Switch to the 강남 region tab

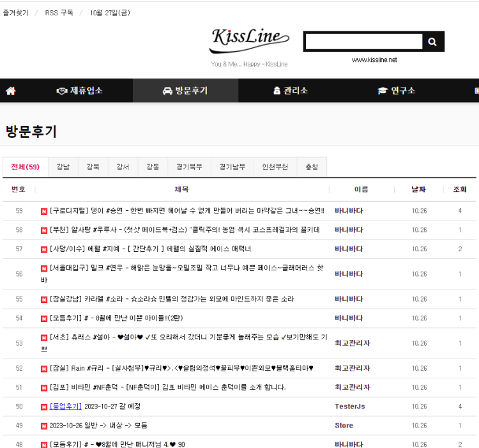(x=63, y=167)
